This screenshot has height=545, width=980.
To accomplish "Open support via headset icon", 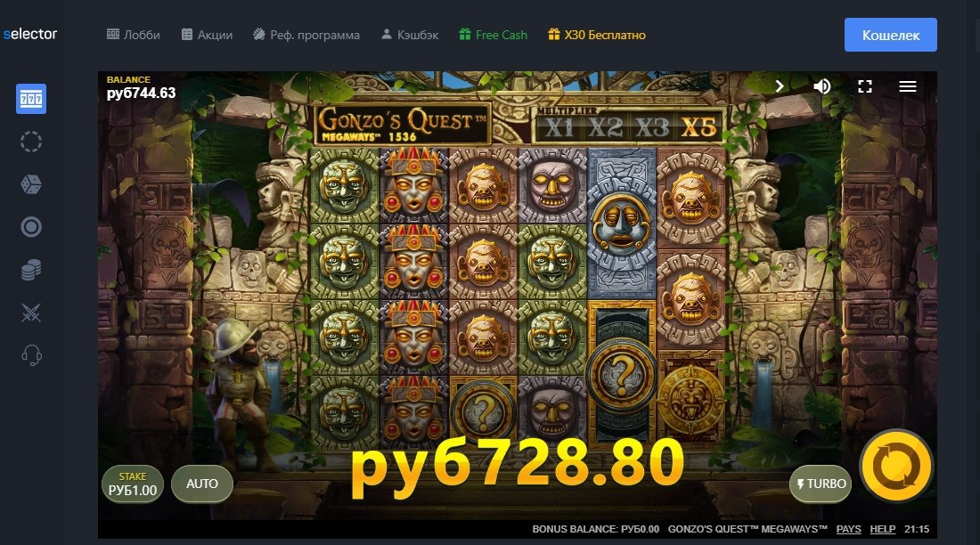I will pyautogui.click(x=31, y=355).
